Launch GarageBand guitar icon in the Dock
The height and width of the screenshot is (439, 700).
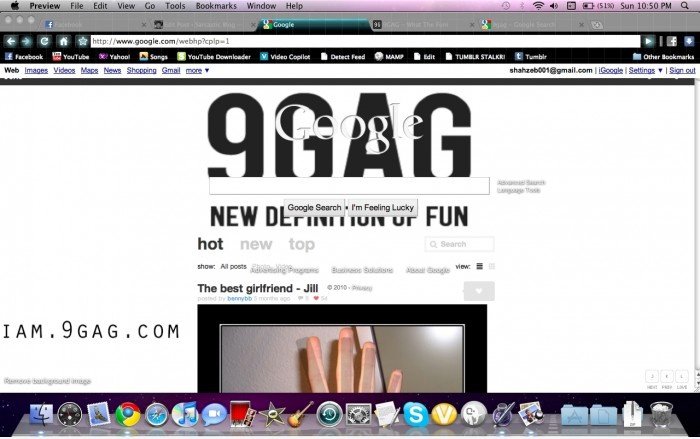tap(300, 414)
